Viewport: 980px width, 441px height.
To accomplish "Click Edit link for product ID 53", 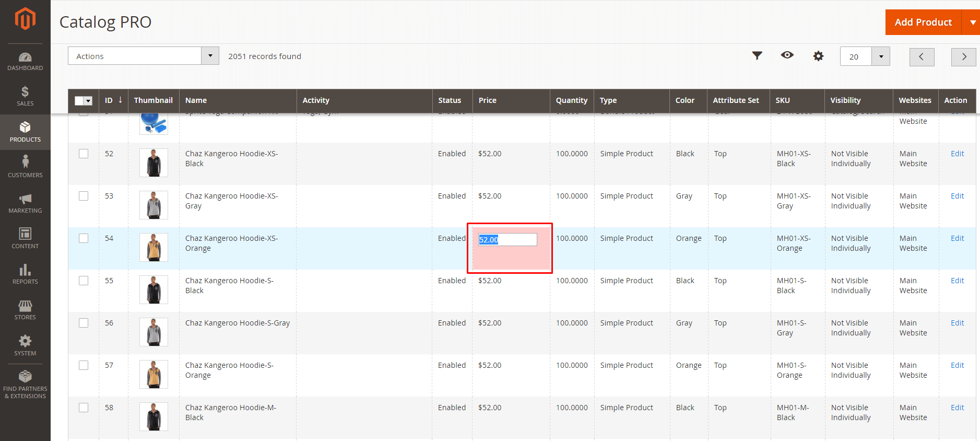I will coord(957,196).
